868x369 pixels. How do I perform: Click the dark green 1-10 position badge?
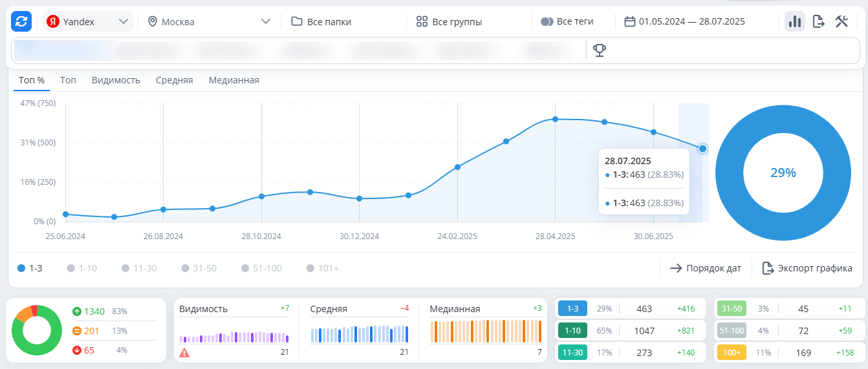pyautogui.click(x=572, y=331)
